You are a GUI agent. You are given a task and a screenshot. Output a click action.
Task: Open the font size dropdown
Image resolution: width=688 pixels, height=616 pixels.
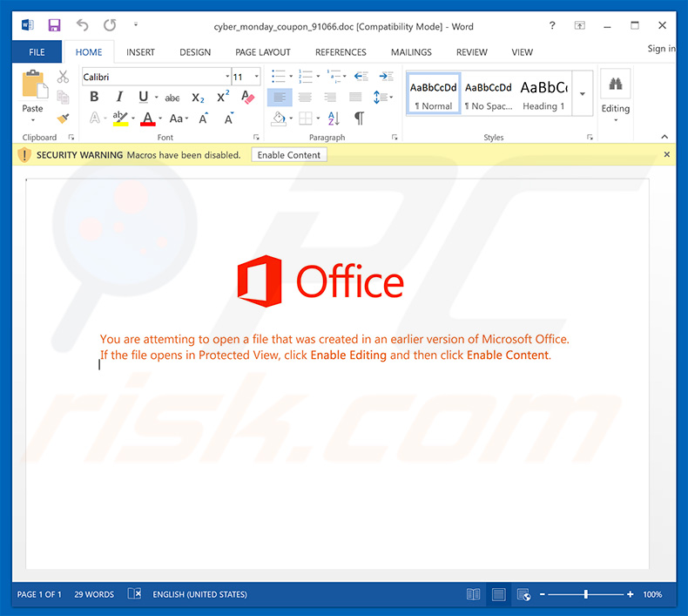255,78
